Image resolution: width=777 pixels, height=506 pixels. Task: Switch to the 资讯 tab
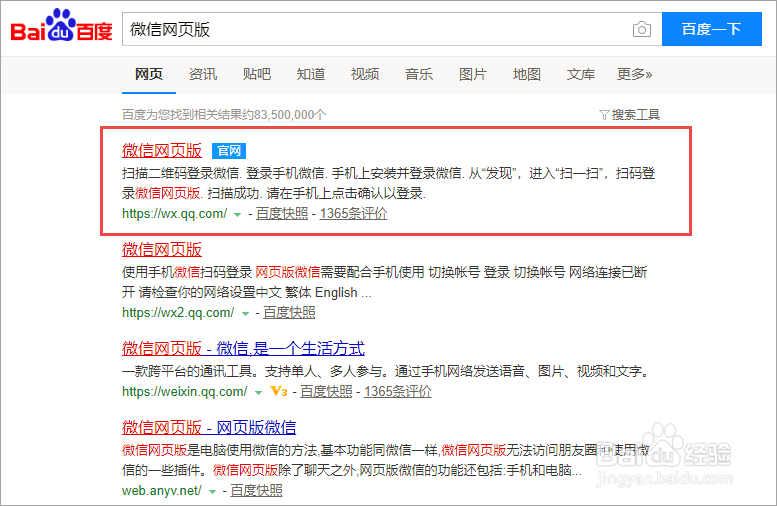click(203, 74)
